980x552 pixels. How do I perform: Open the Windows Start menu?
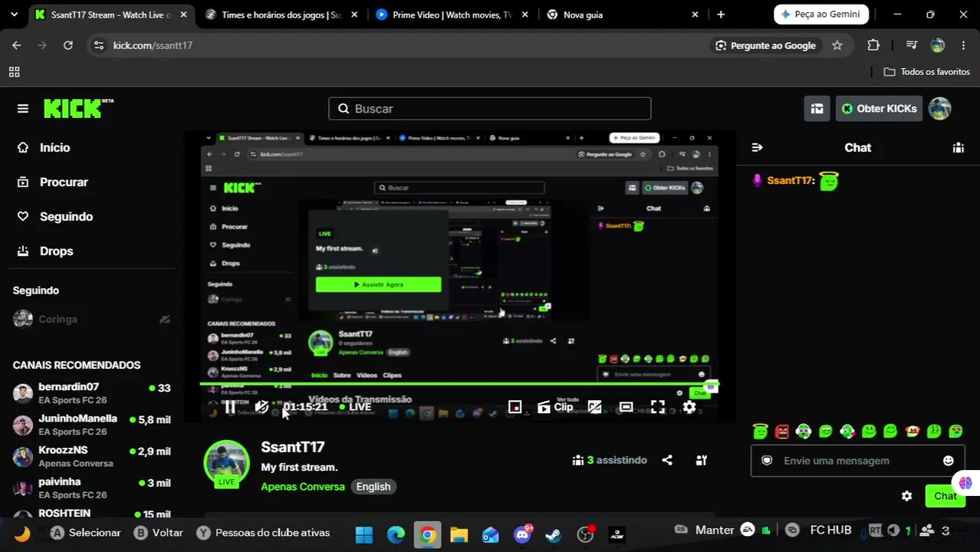pos(364,534)
